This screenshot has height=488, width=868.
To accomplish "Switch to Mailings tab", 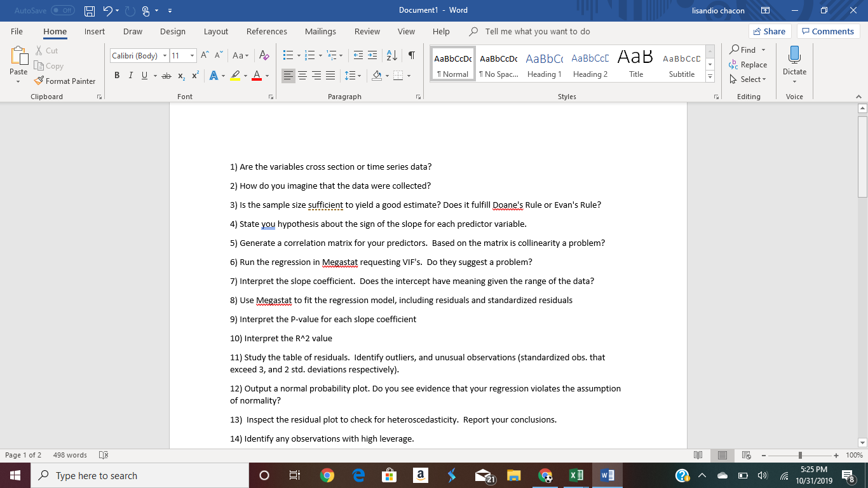I will pyautogui.click(x=320, y=31).
